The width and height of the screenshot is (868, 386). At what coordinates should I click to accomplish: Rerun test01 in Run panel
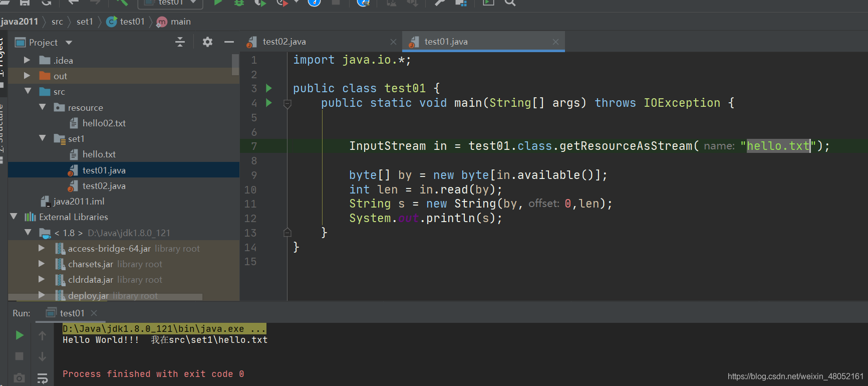pyautogui.click(x=20, y=335)
